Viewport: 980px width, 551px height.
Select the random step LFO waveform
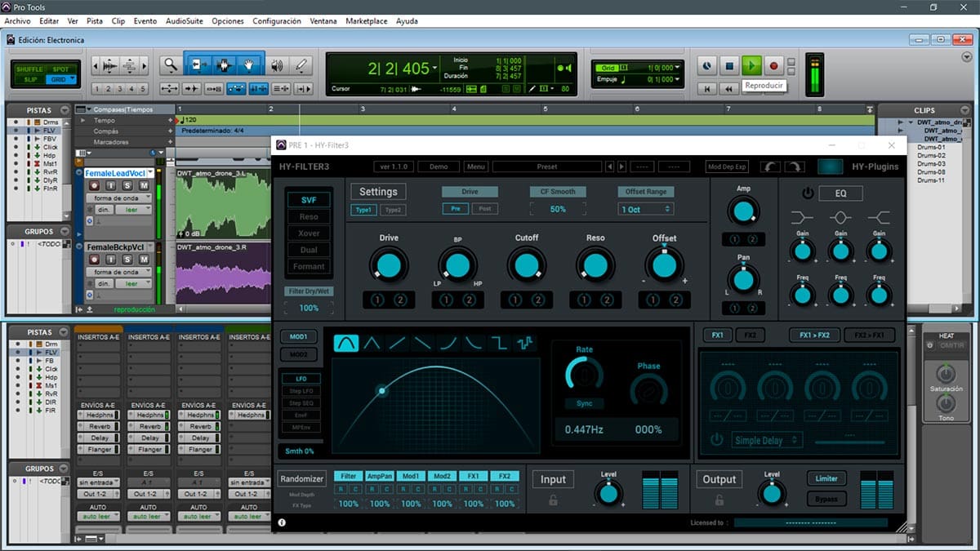[524, 344]
